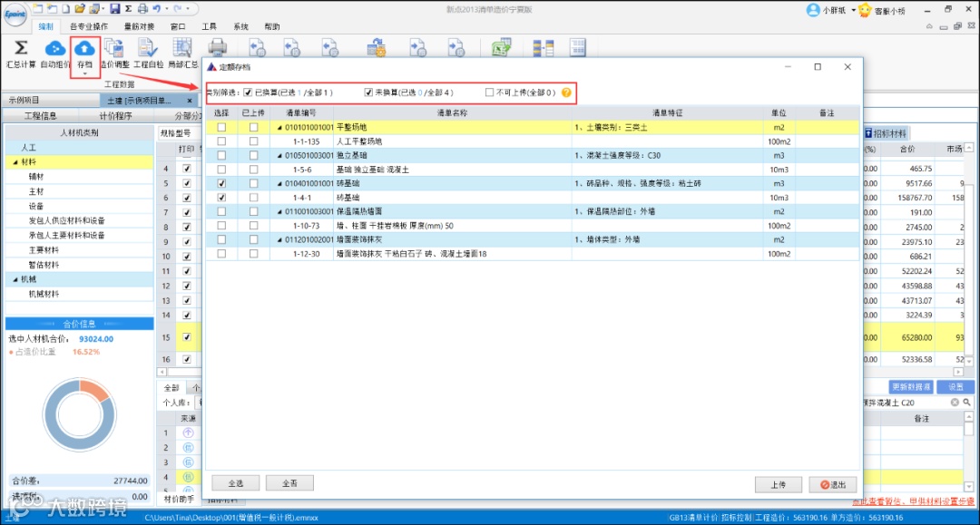
Task: Collapse the 机械 category in left tree
Action: coord(15,279)
